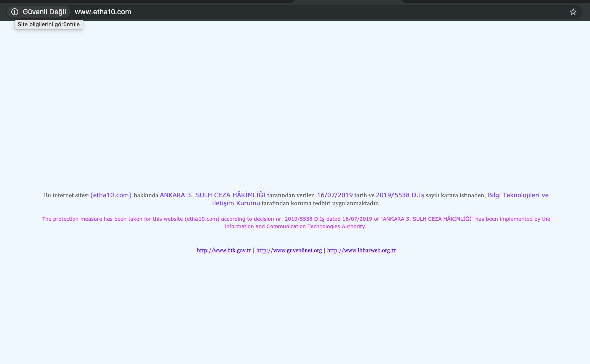
Task: Open the www.guvenlinet.org link
Action: pos(289,250)
